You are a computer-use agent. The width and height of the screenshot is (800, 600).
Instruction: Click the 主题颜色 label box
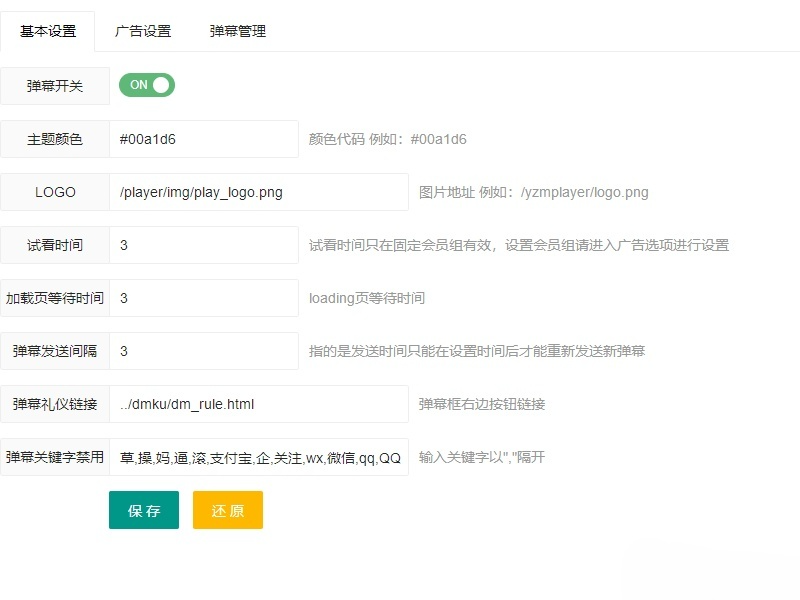(55, 139)
